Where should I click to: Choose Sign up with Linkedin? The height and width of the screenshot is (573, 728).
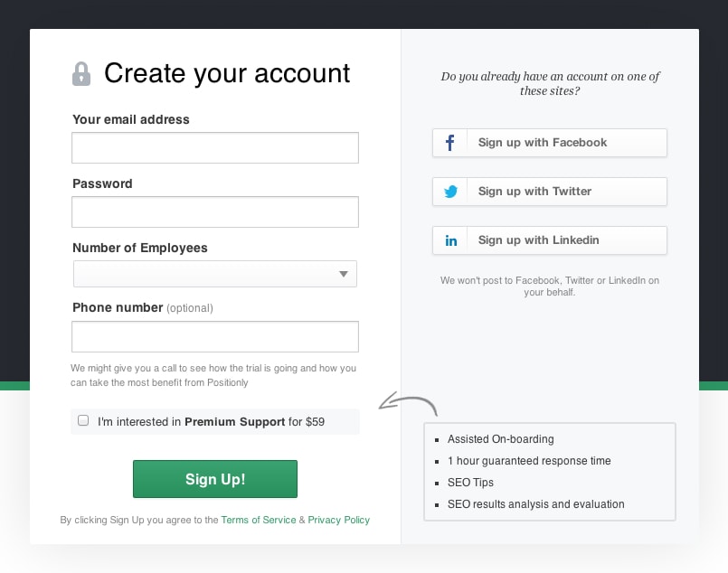(x=549, y=240)
